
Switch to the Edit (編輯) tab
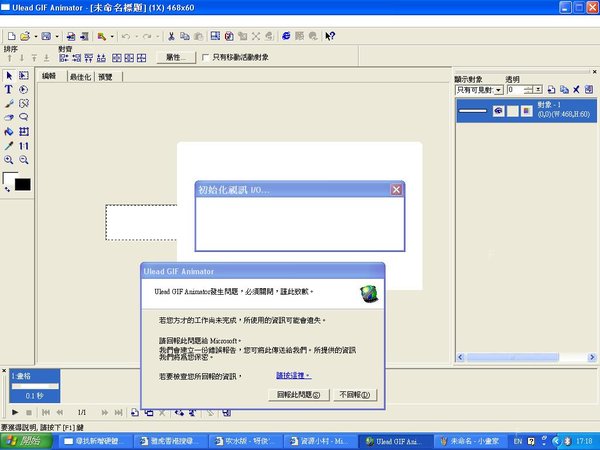[49, 76]
